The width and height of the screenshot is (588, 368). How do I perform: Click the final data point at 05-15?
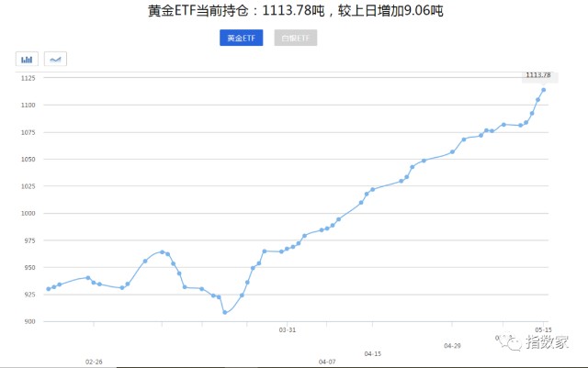tap(543, 90)
